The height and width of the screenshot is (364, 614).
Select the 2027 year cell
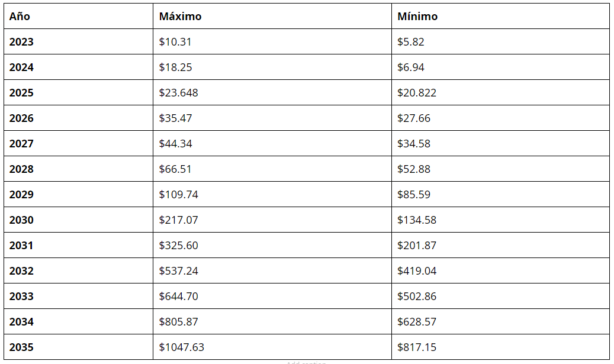[78, 143]
